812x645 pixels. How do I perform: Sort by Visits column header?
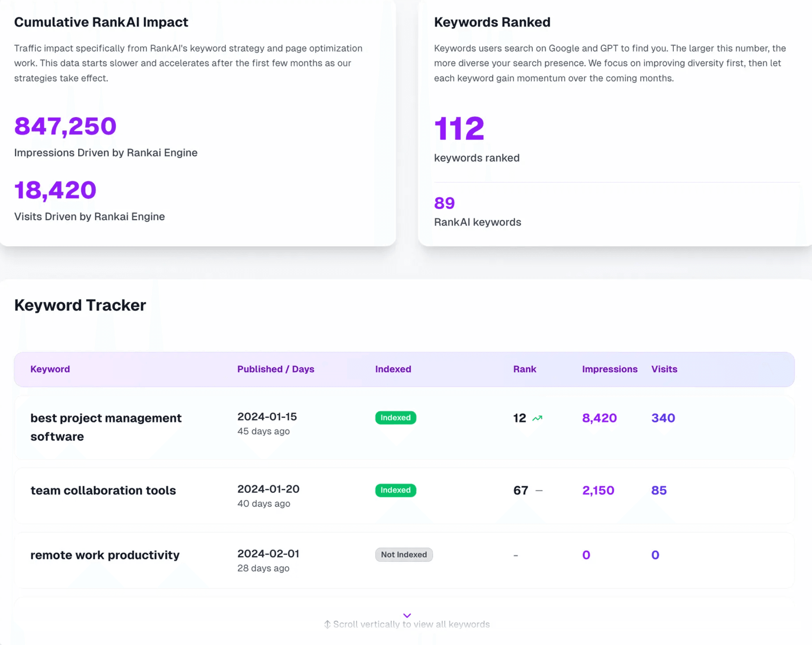click(x=664, y=369)
